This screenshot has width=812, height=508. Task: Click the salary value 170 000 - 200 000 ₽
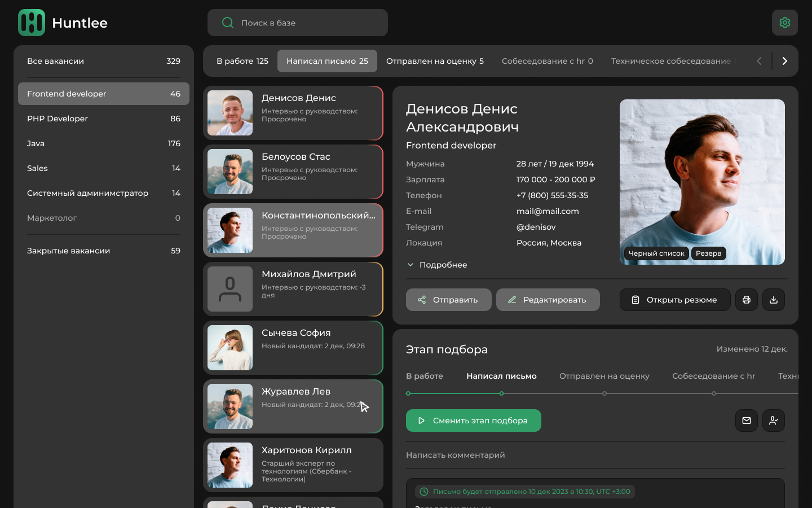[556, 179]
